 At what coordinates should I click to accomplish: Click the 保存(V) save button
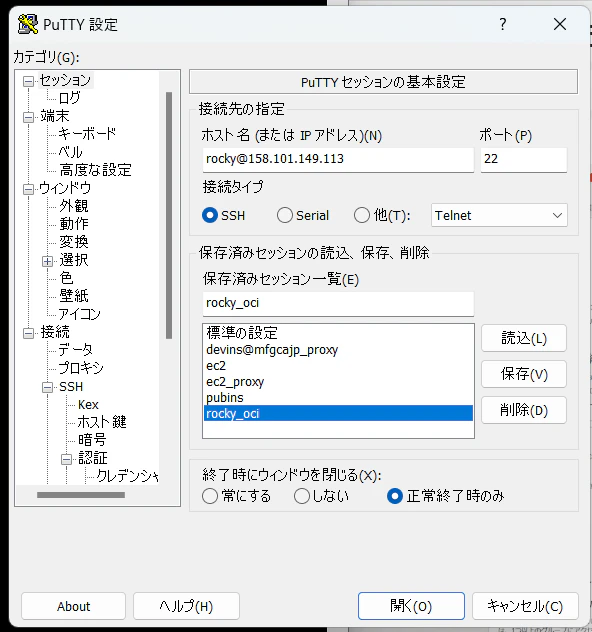pos(524,374)
